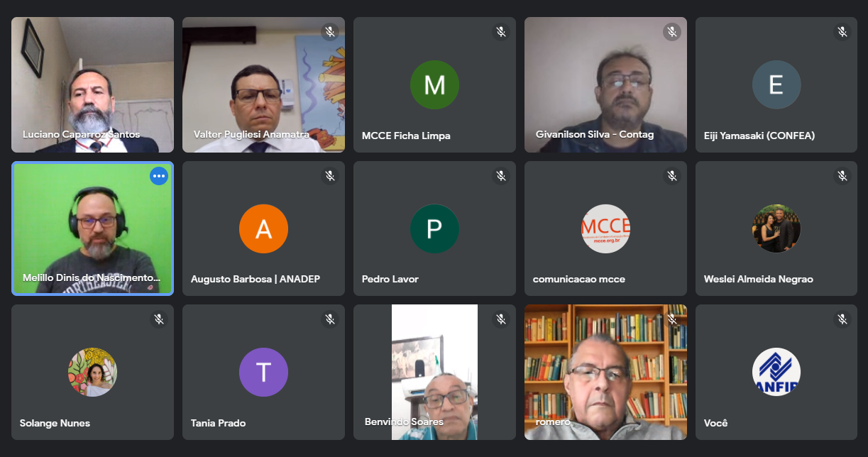Image resolution: width=868 pixels, height=457 pixels.
Task: Click muted mic icon on Pedro Lavor tile
Action: (500, 176)
